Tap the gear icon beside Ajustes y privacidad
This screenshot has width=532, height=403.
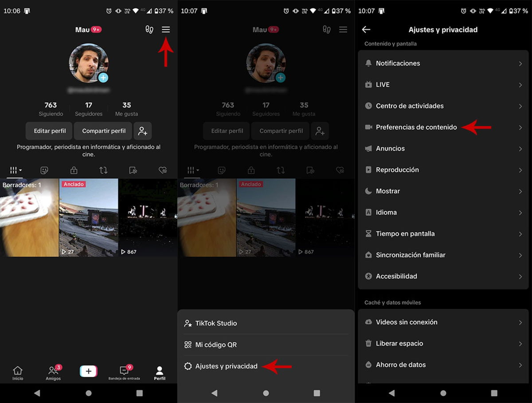point(188,366)
